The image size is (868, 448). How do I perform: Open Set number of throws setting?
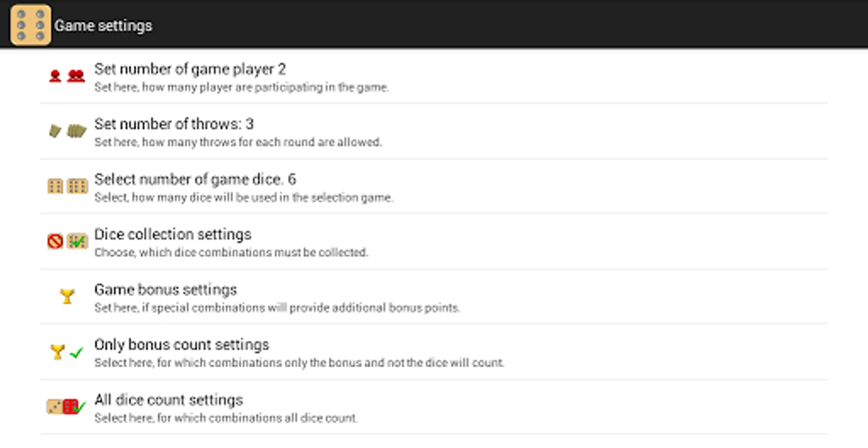[x=174, y=124]
